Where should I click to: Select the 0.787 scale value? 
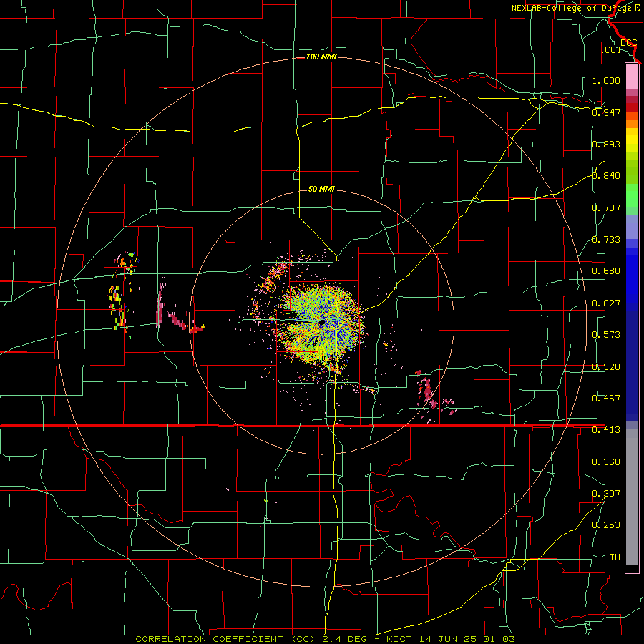[x=606, y=208]
